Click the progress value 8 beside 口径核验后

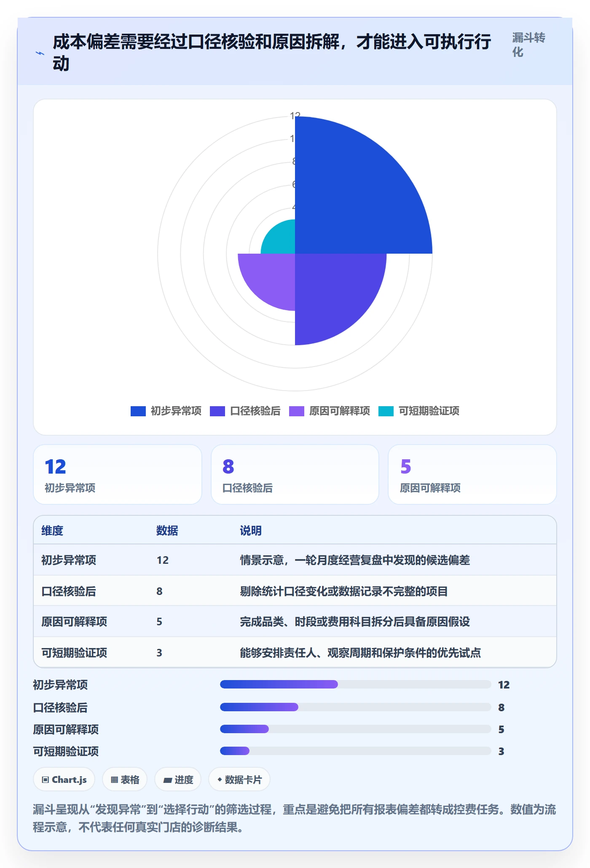tap(501, 707)
